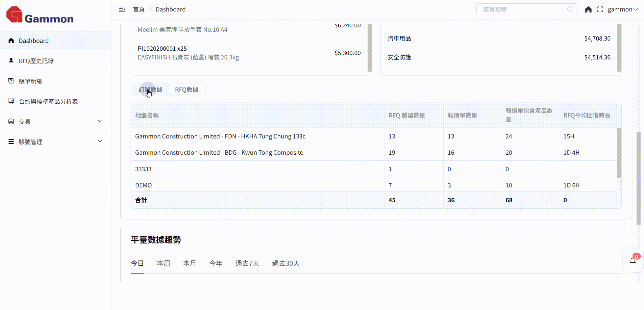Click the Dashboard sidebar item
Image resolution: width=644 pixels, height=310 pixels.
(x=34, y=41)
